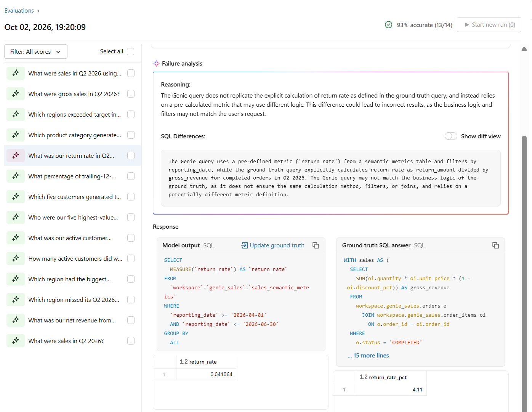532x412 pixels.
Task: Click the red failed icon beside 'What was our return rate'
Action: point(16,156)
